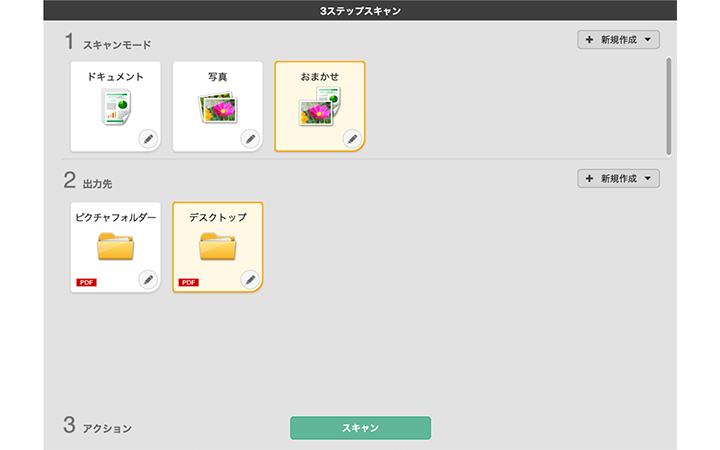Click the scan mode list scrollbar
This screenshot has width=720, height=450.
(668, 105)
